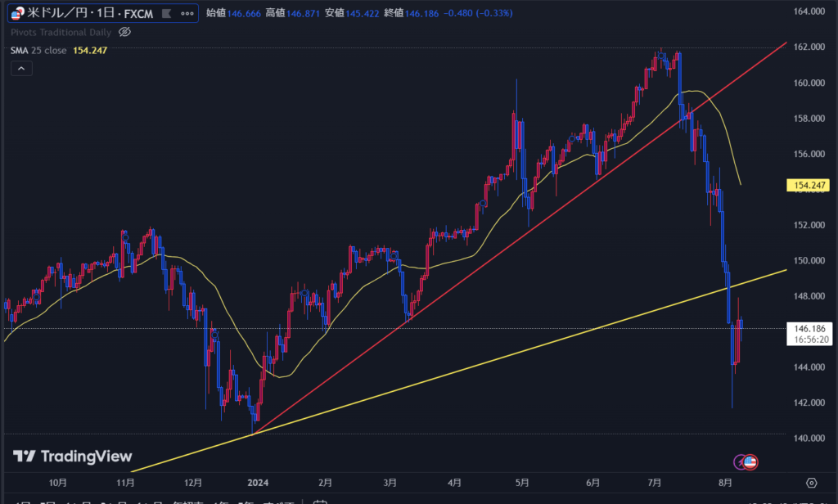Click the 2024 year marker on time axis

(x=259, y=483)
